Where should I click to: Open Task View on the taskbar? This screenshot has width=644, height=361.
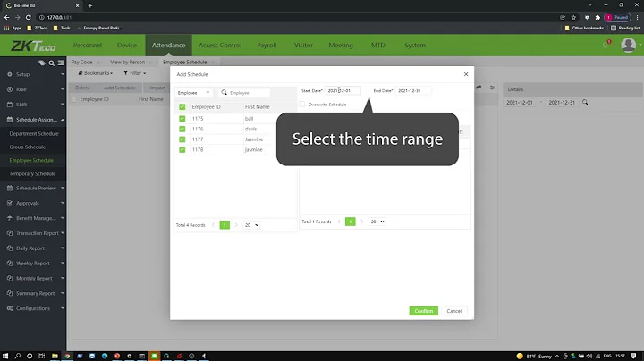pyautogui.click(x=41, y=356)
